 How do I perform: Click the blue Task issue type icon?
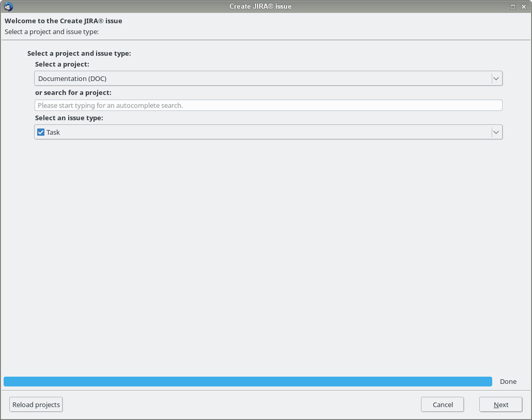point(41,132)
